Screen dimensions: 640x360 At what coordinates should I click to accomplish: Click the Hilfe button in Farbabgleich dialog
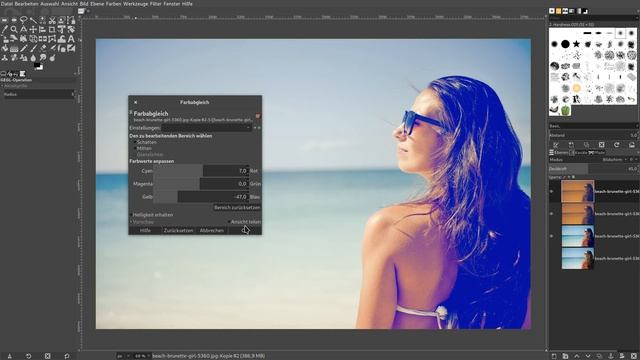(145, 231)
